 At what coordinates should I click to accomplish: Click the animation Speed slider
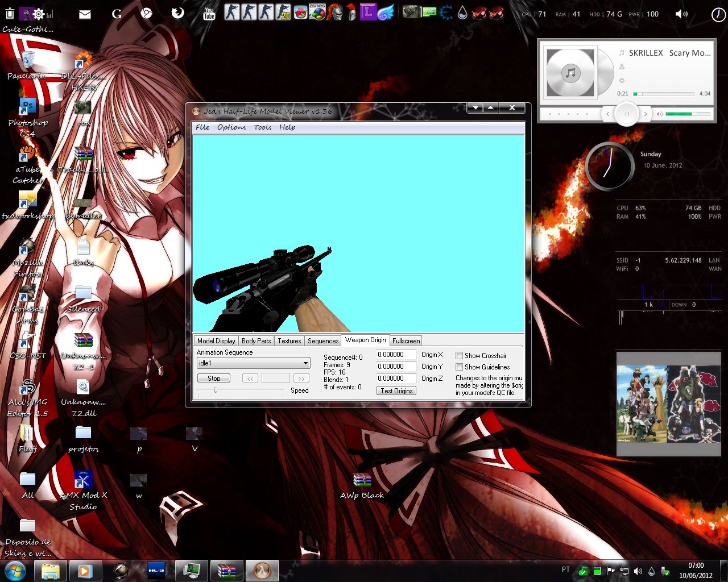point(240,390)
